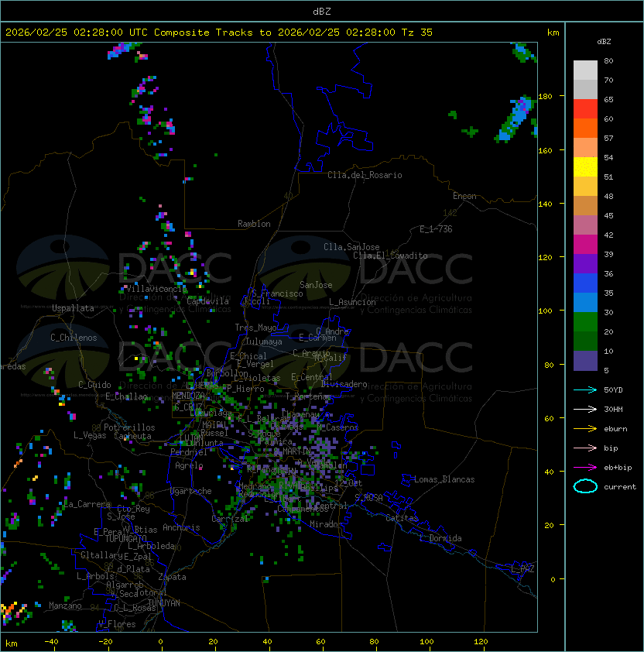
Task: Click the V_Flores map label
Action: coord(117,624)
